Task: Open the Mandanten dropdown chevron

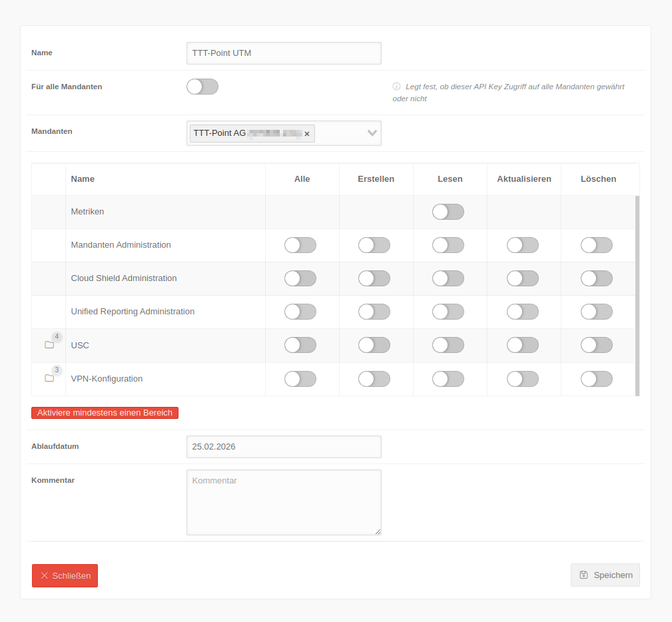Action: tap(372, 133)
